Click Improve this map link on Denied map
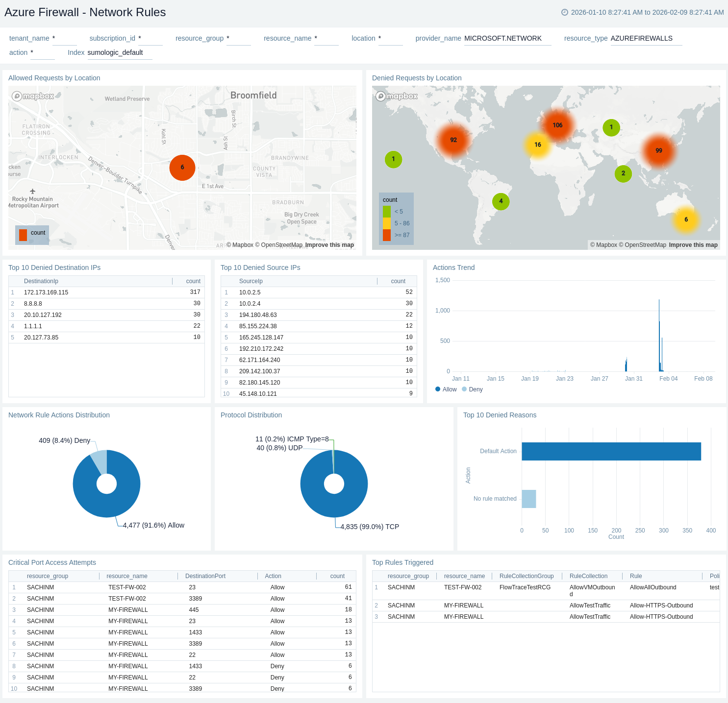This screenshot has width=728, height=703. pos(693,245)
